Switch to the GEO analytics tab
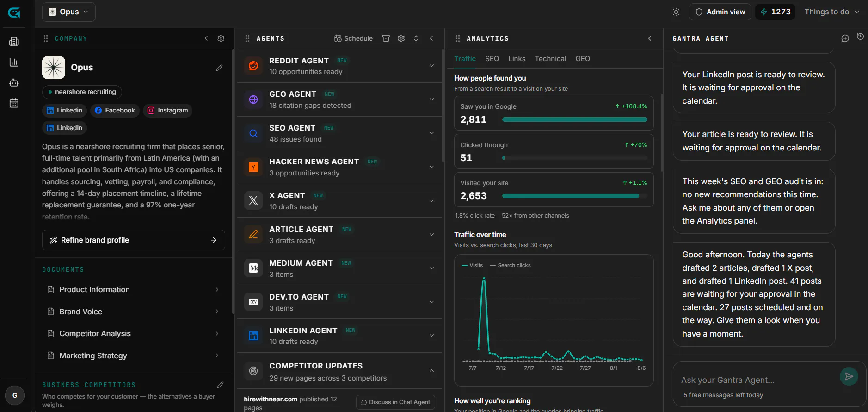 (x=583, y=59)
